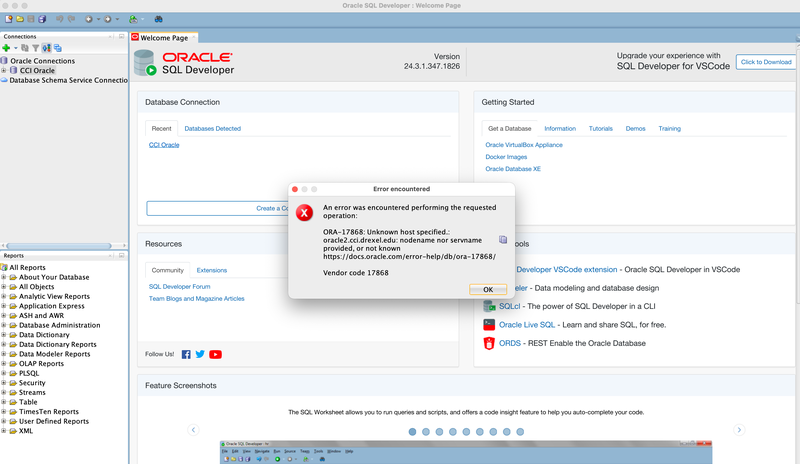This screenshot has width=800, height=464.
Task: Click the Undo toolbar icon
Action: 60,19
